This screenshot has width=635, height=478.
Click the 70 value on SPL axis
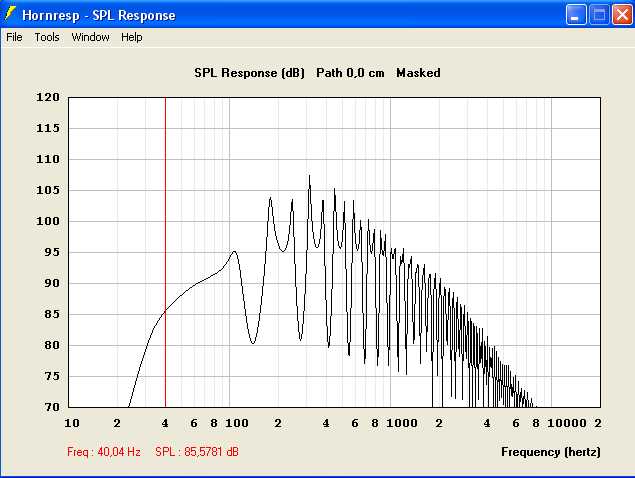52,407
